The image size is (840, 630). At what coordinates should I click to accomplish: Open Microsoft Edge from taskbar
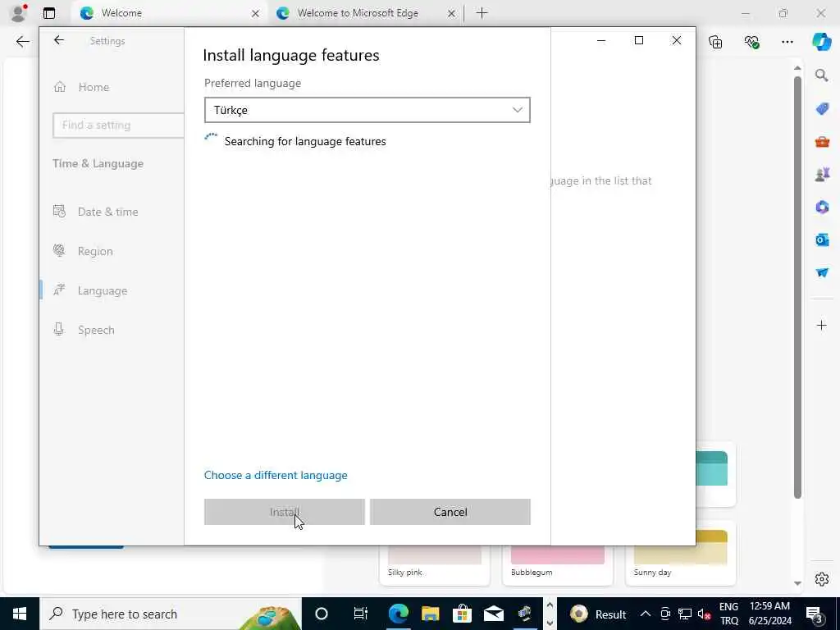(398, 614)
